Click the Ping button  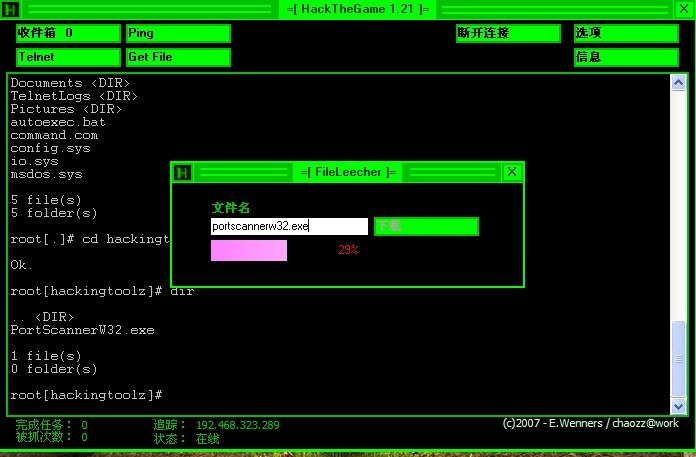pyautogui.click(x=178, y=33)
